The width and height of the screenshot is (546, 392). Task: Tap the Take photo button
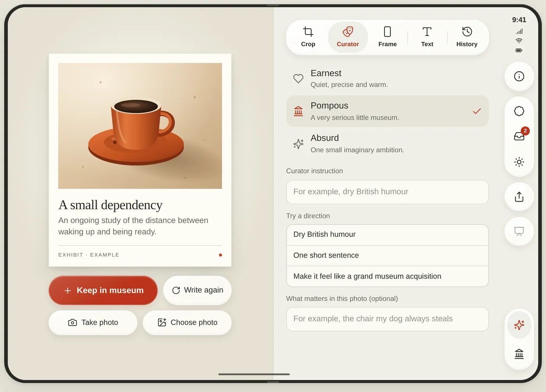point(93,323)
